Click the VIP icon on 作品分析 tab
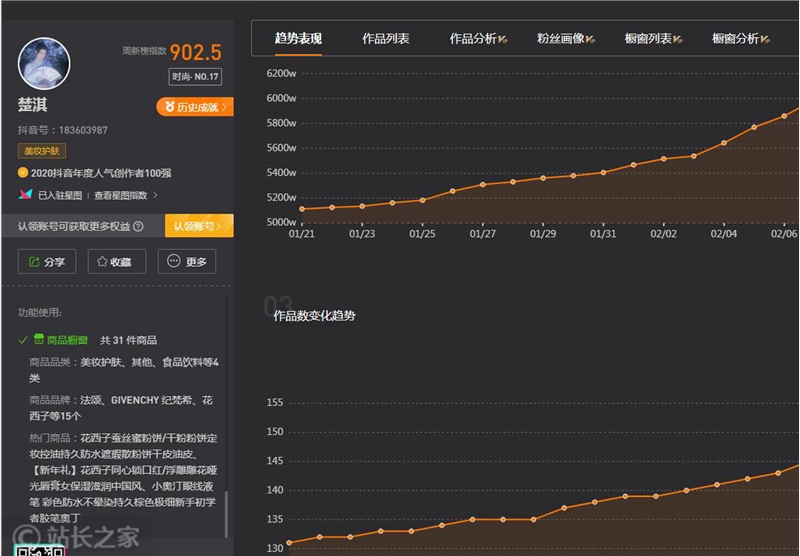This screenshot has height=556, width=800. [x=503, y=39]
